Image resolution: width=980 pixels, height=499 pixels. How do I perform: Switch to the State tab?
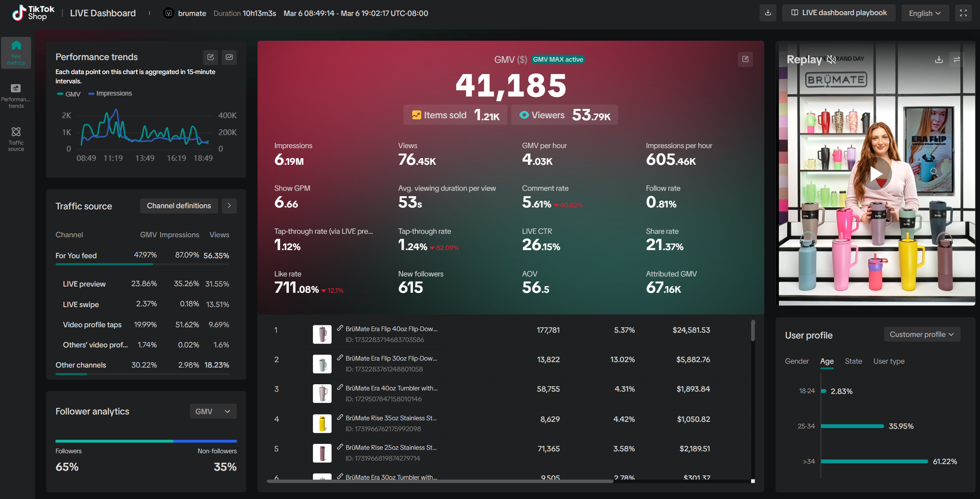(853, 361)
